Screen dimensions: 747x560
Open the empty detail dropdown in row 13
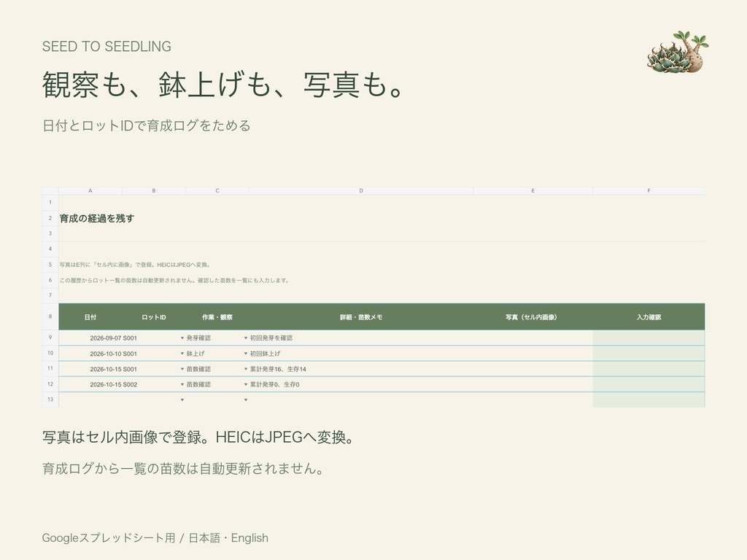[x=246, y=400]
